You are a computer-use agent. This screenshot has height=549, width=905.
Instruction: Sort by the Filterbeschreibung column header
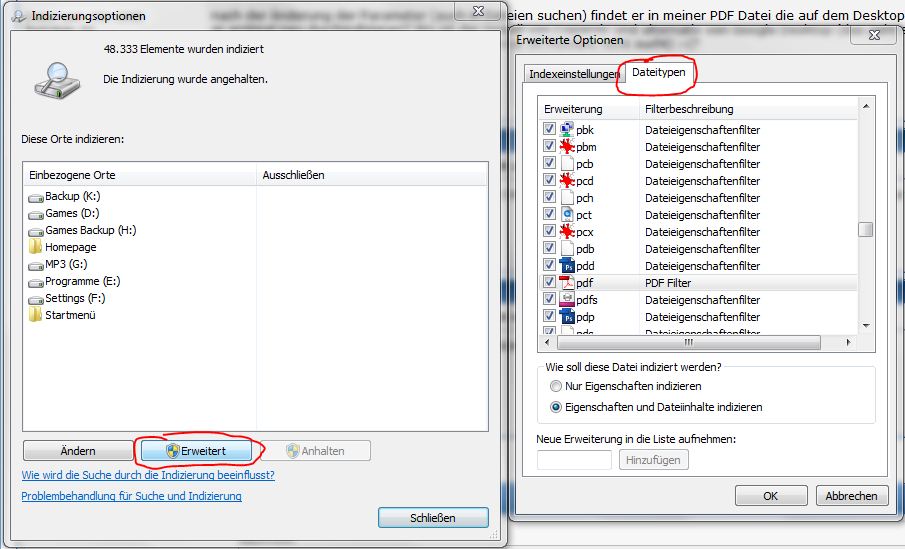coord(749,109)
